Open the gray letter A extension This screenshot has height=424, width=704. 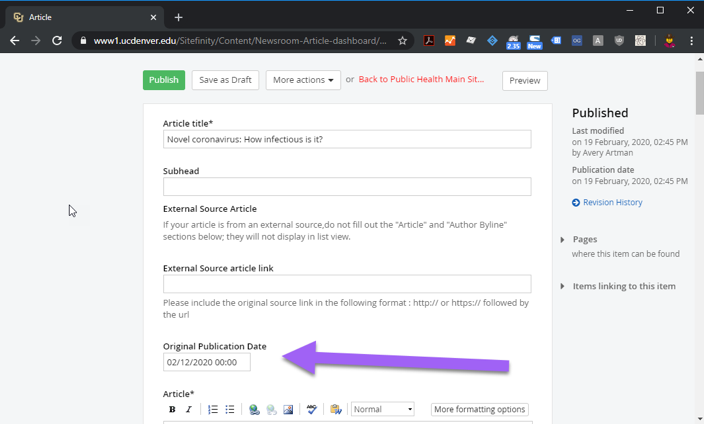598,41
